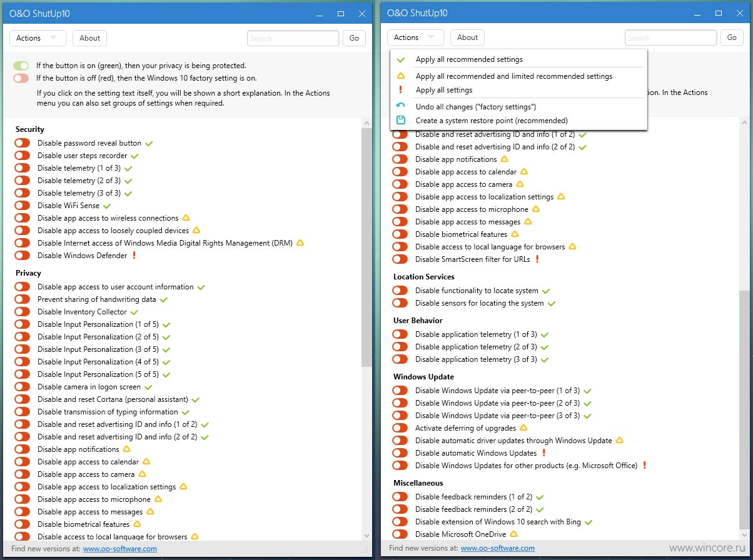Click green check beside Disable Inventory Collector
The image size is (753, 560).
[134, 312]
